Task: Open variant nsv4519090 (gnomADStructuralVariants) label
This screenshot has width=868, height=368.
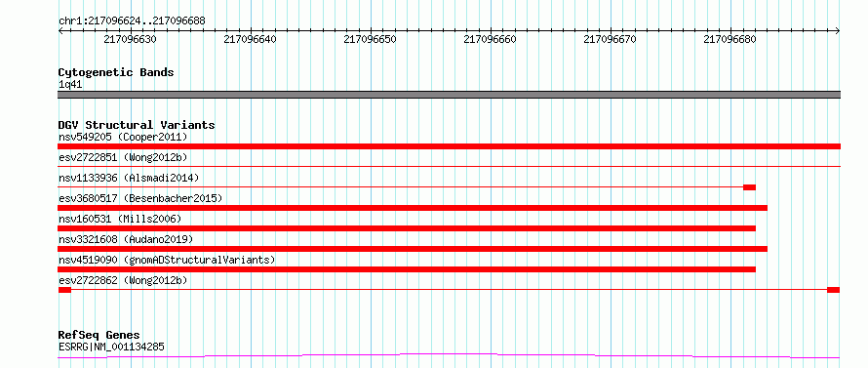Action: pyautogui.click(x=167, y=260)
